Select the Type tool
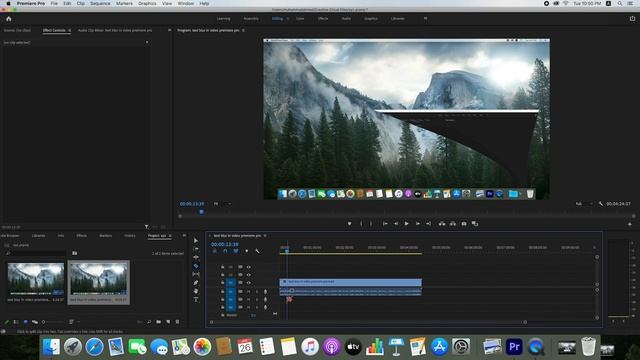The width and height of the screenshot is (640, 360). pyautogui.click(x=196, y=300)
